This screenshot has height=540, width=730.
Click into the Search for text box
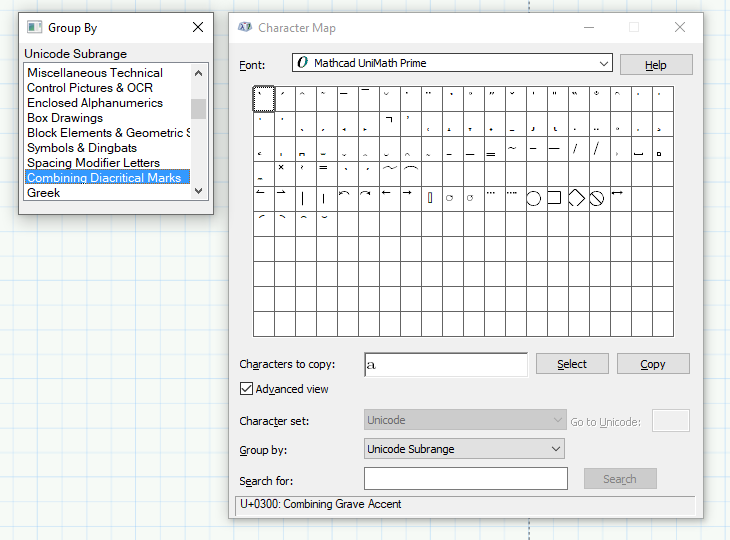[466, 479]
